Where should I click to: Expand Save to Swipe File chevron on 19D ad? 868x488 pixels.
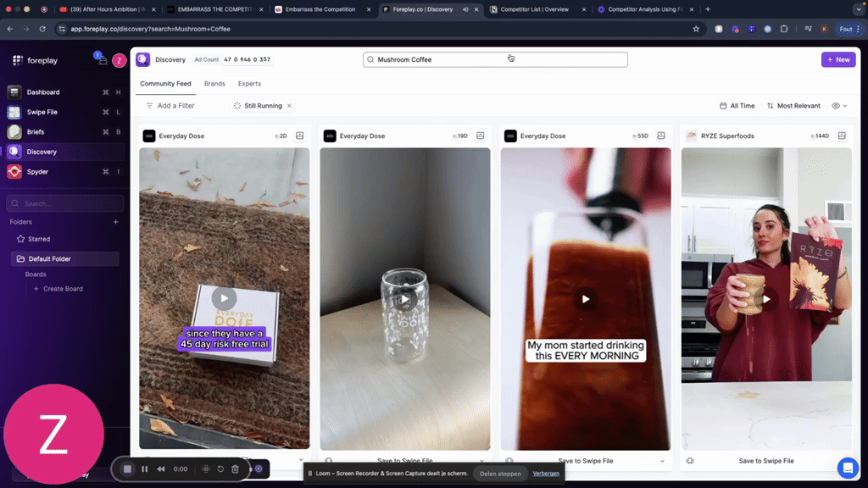481,460
